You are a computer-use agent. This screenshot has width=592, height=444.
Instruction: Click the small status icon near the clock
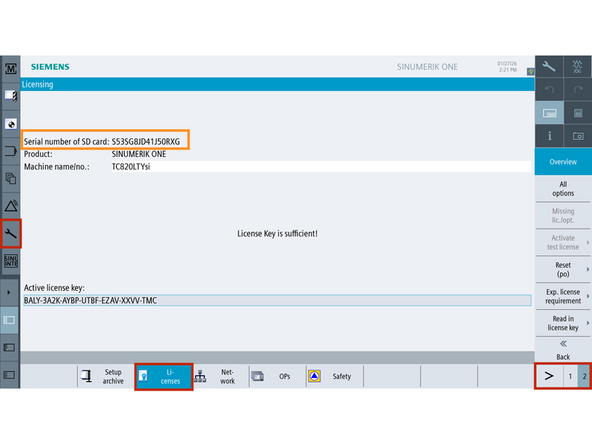(530, 71)
